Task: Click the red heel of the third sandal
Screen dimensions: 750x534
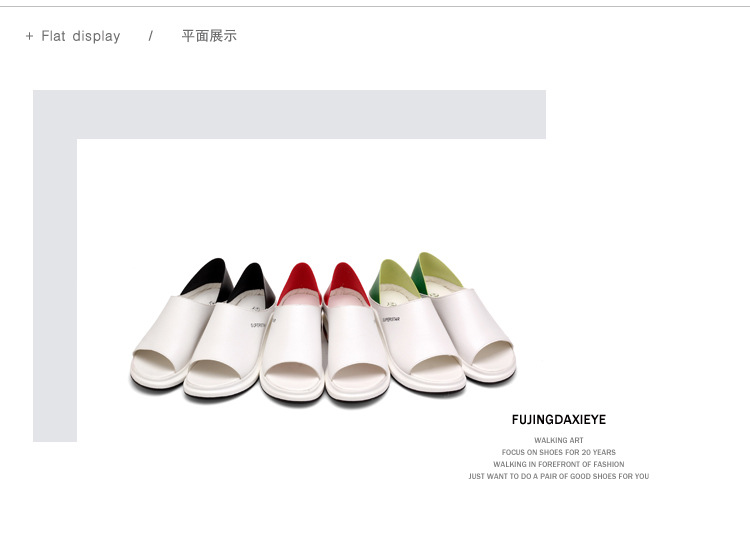Action: pyautogui.click(x=300, y=281)
